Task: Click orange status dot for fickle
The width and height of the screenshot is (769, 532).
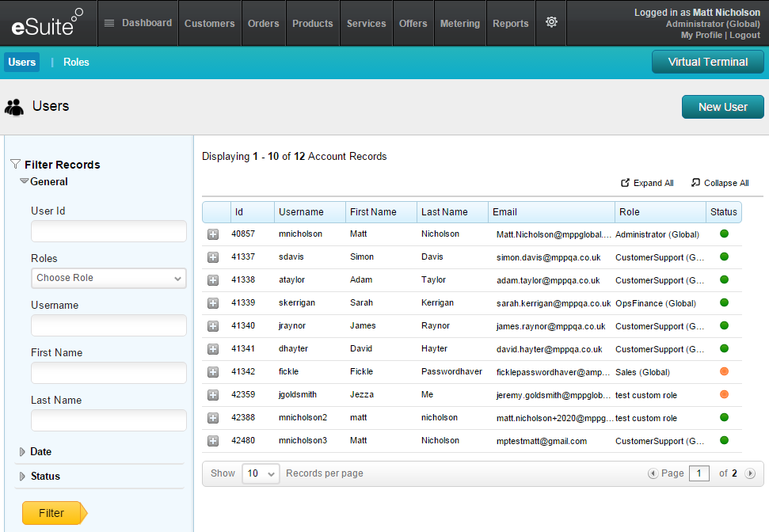Action: pyautogui.click(x=724, y=371)
